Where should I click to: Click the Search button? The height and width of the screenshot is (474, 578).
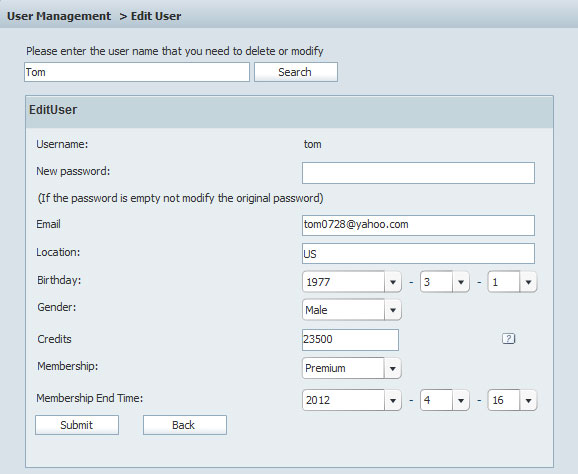click(296, 72)
